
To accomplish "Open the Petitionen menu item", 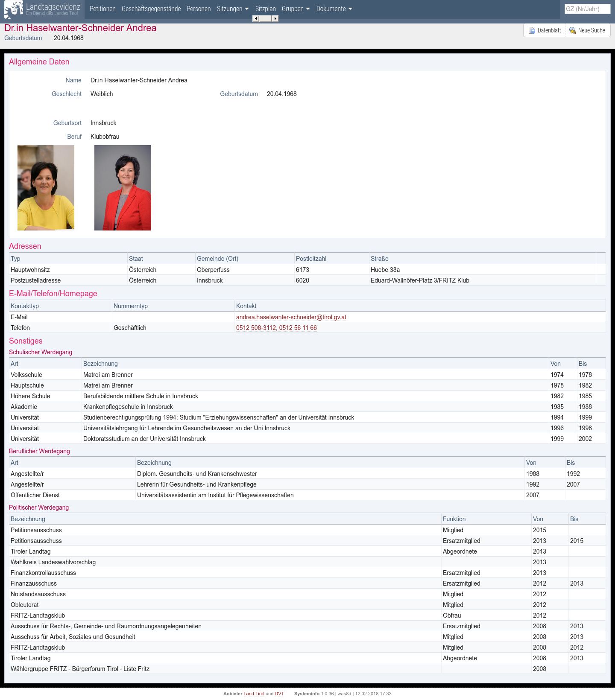I will pos(102,9).
